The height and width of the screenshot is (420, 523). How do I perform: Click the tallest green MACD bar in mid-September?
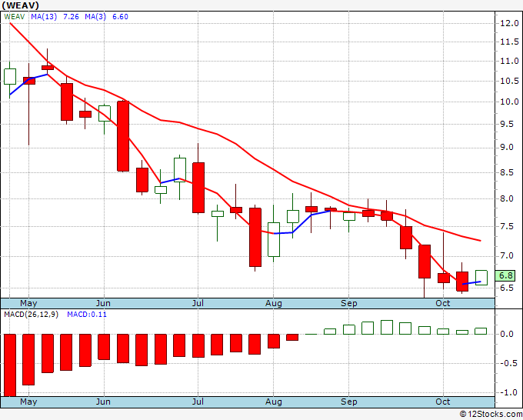coord(387,327)
